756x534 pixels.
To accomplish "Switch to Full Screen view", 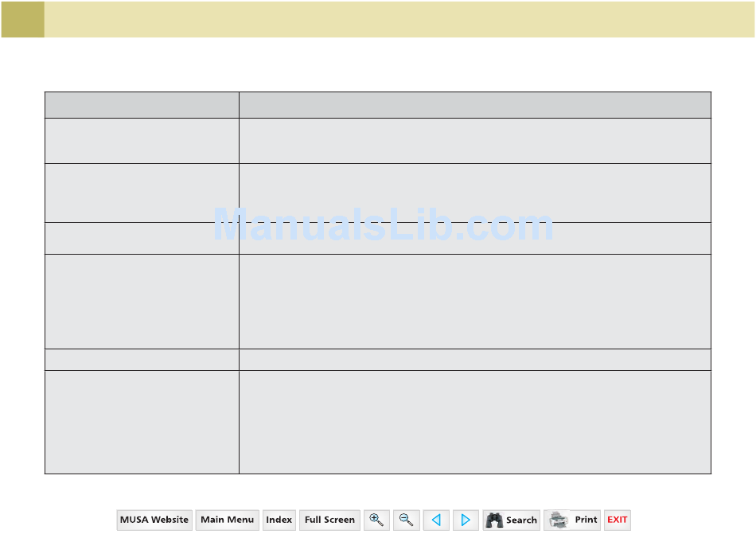I will [x=329, y=520].
